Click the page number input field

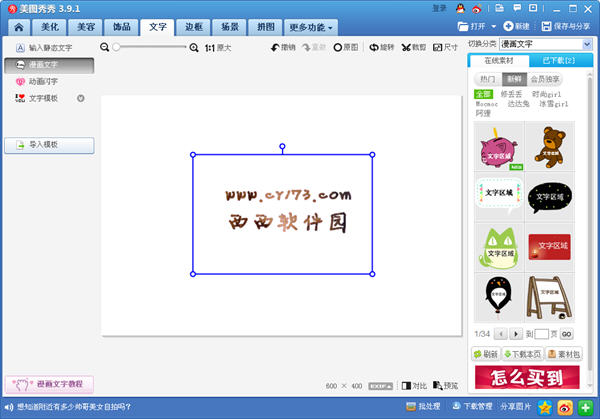click(x=541, y=334)
